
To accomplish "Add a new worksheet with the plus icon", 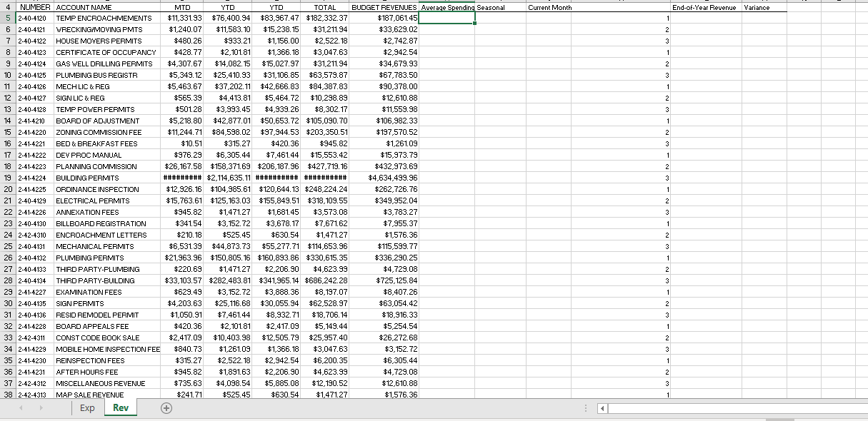I will tap(166, 407).
